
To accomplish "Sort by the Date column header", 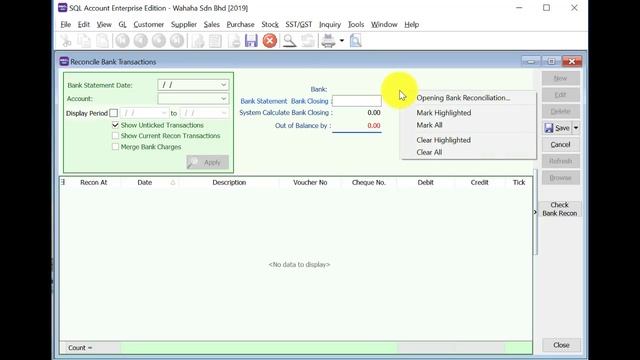I will pyautogui.click(x=149, y=182).
